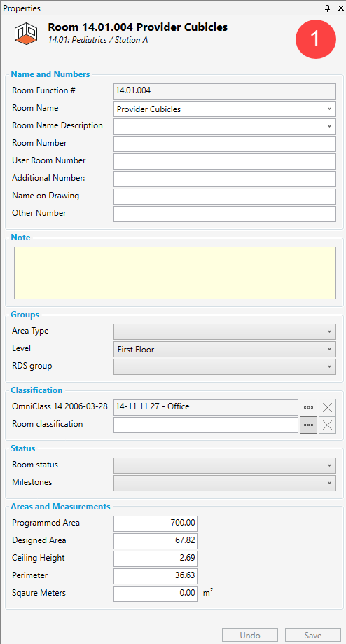Click the room cube icon in header
This screenshot has height=644, width=346.
tap(26, 34)
